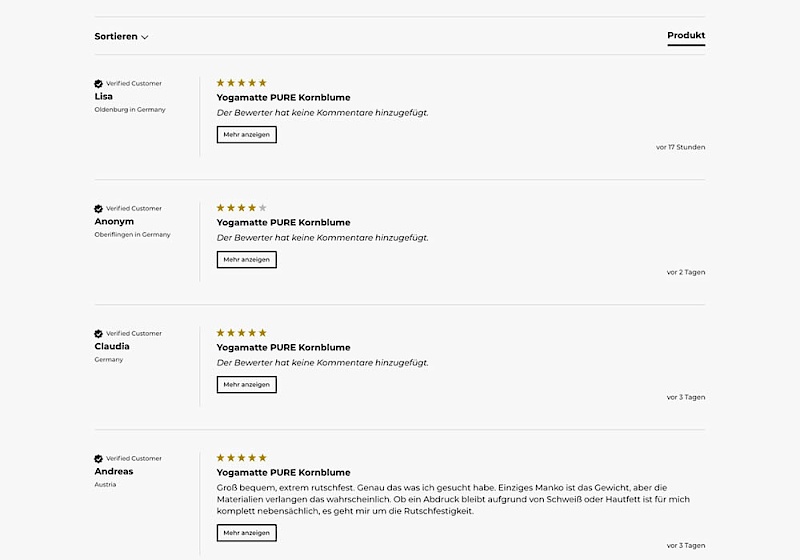800x560 pixels.
Task: Switch to the Produkt tab
Action: [x=686, y=36]
